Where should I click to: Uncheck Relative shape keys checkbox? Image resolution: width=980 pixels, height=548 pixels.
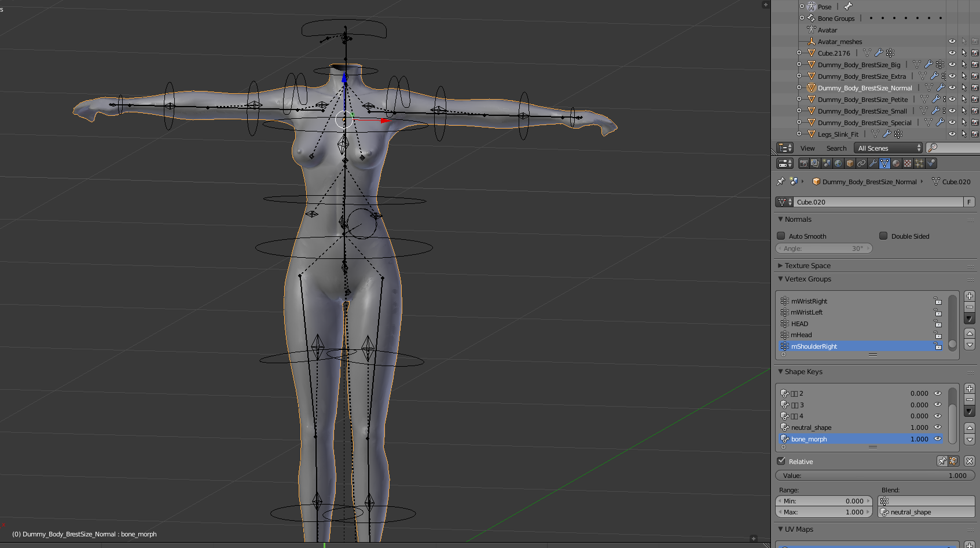pos(781,461)
